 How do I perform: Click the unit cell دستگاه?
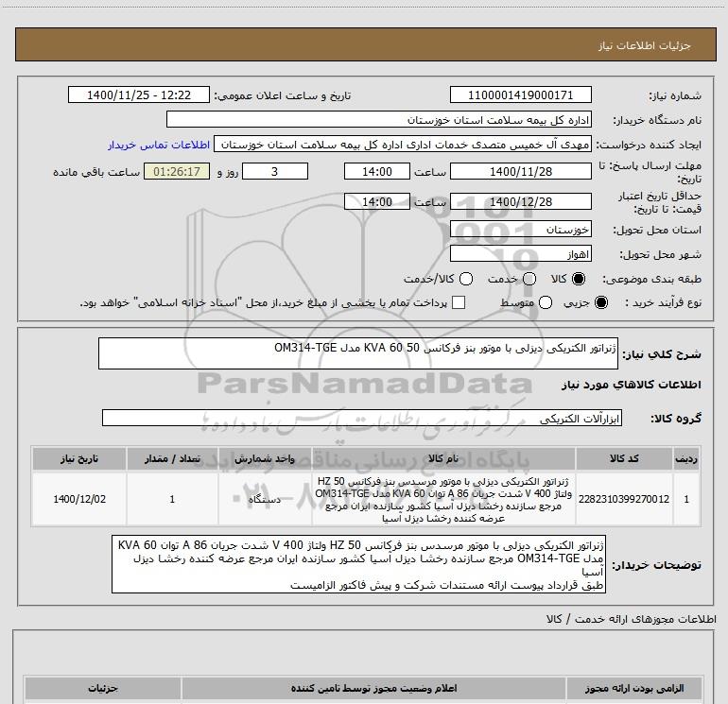pos(265,499)
